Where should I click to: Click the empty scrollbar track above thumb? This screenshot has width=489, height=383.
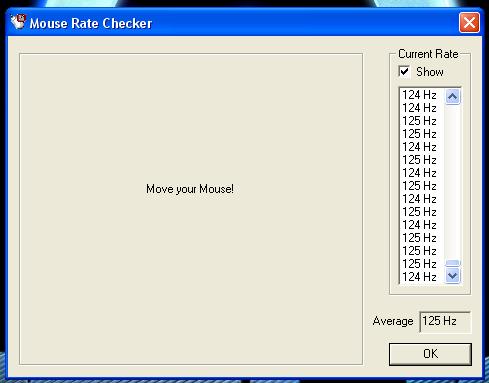(452, 182)
